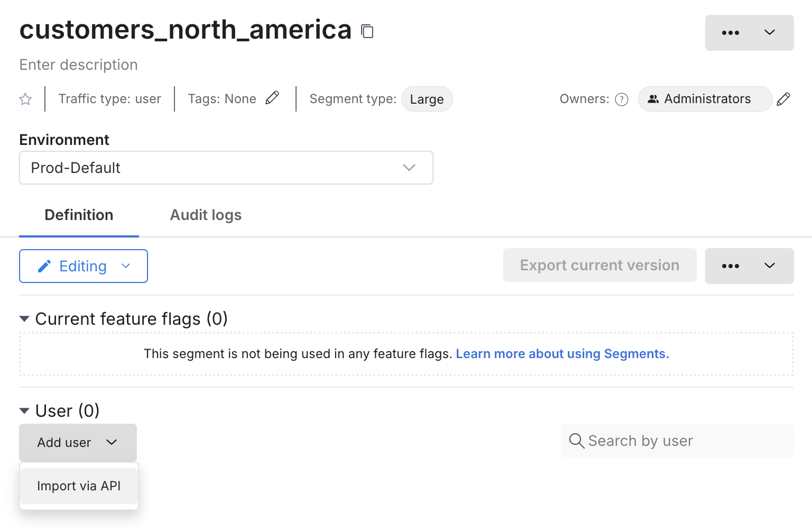Choose Import via API menu option

tap(79, 486)
